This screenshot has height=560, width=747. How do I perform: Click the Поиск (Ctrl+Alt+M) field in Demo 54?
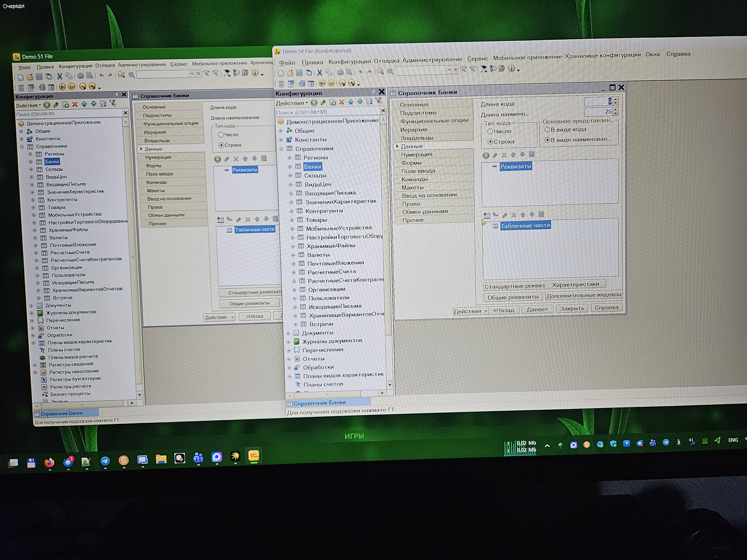(x=328, y=112)
